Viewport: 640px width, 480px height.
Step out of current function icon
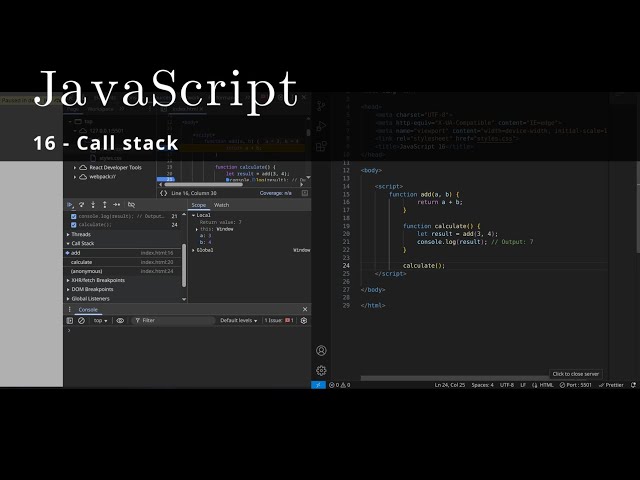(x=104, y=204)
